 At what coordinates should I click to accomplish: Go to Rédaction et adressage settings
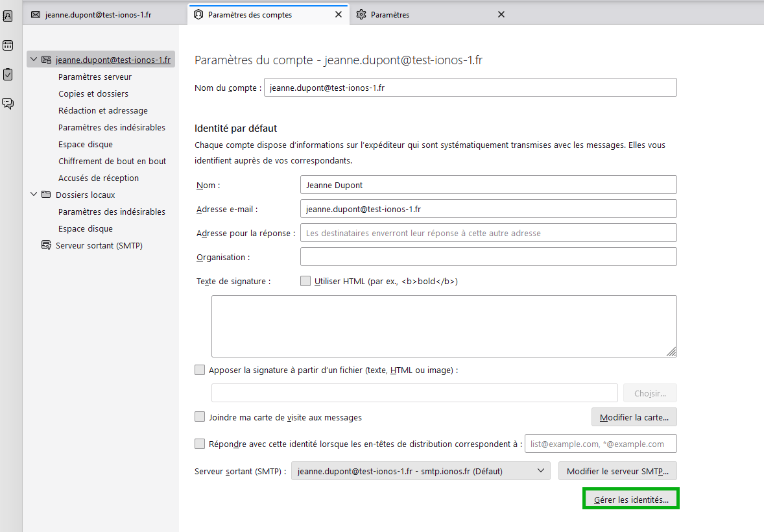click(103, 111)
